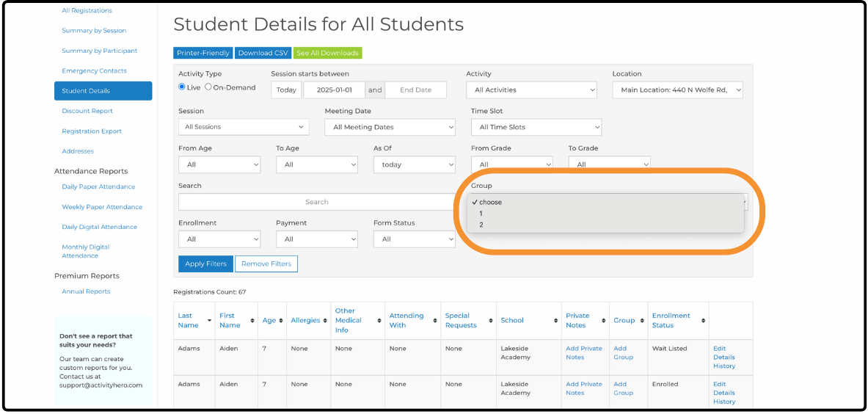
Task: Sort by Age column arrows
Action: click(x=281, y=321)
